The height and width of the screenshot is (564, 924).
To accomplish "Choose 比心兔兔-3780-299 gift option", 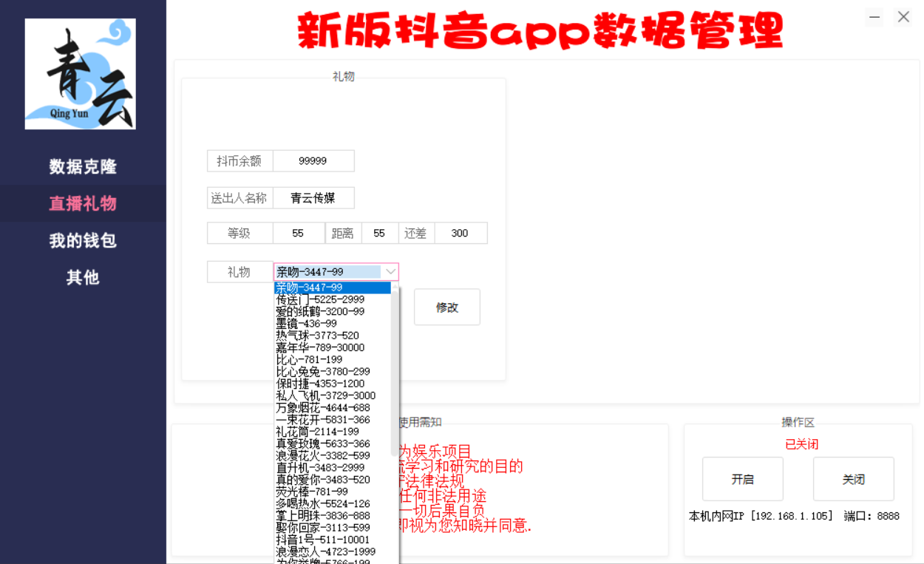I will [x=332, y=371].
